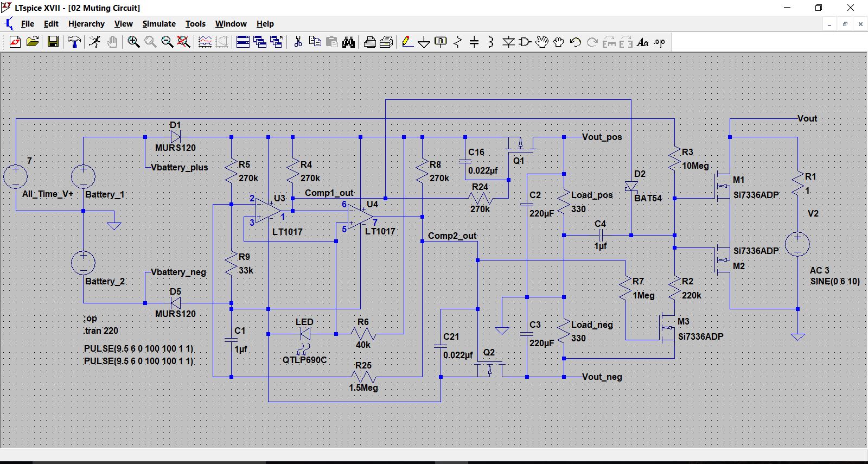Viewport: 868px width, 464px height.
Task: Create a new schematic from the toolbar
Action: (x=15, y=42)
